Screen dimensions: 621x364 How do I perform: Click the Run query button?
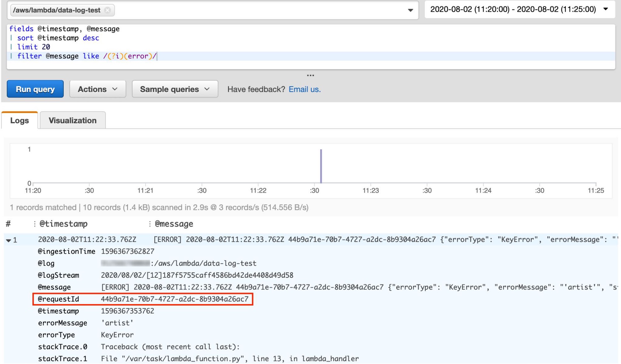click(x=35, y=88)
